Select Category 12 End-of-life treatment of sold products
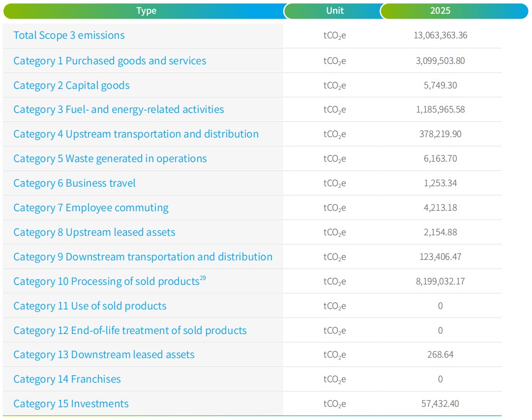This screenshot has width=532, height=420. (130, 331)
